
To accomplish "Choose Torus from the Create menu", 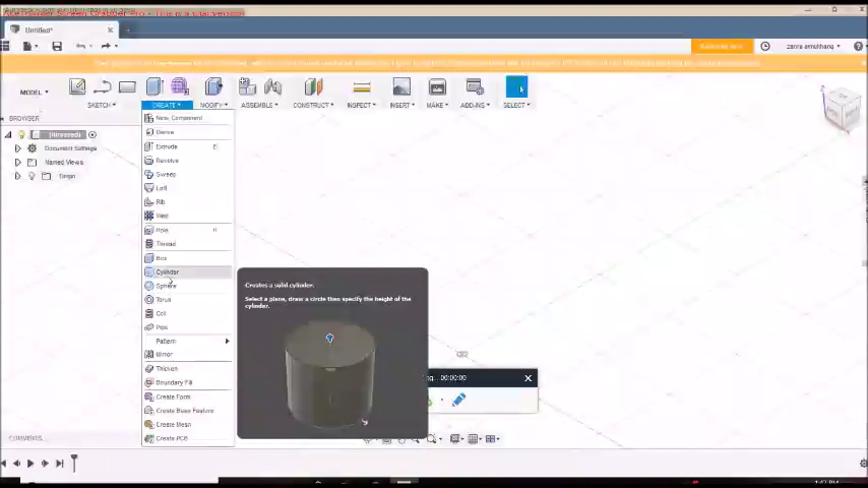I will tap(188, 300).
